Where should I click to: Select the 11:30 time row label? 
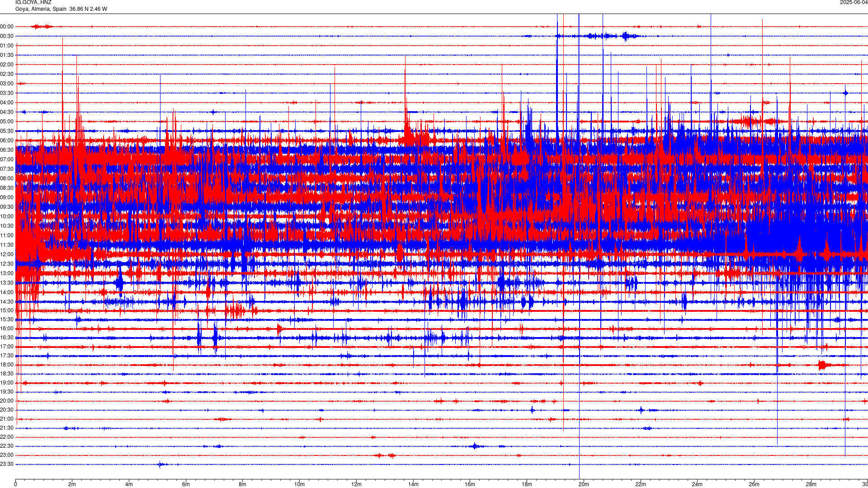[x=7, y=245]
